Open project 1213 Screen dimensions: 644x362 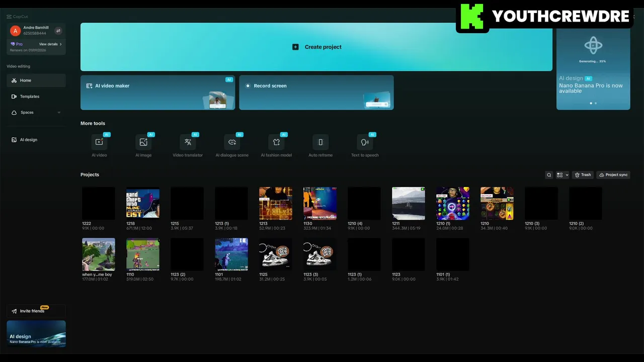coord(275,203)
